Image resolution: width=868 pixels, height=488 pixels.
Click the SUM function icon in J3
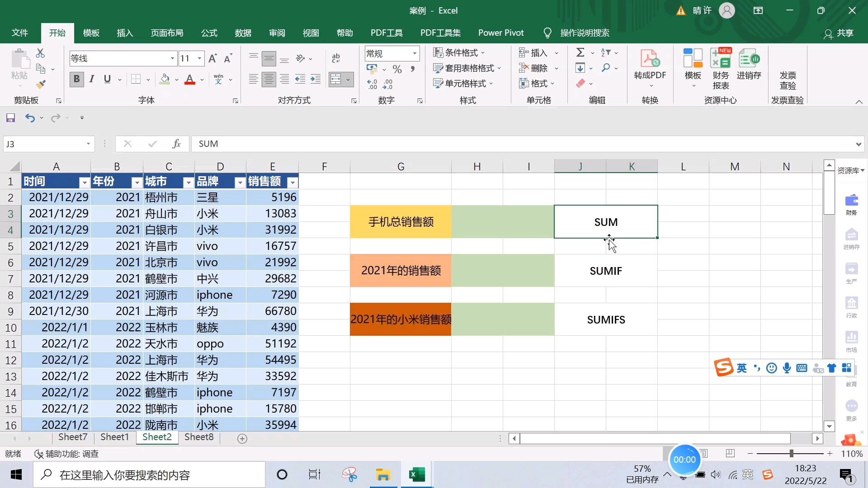pos(606,222)
